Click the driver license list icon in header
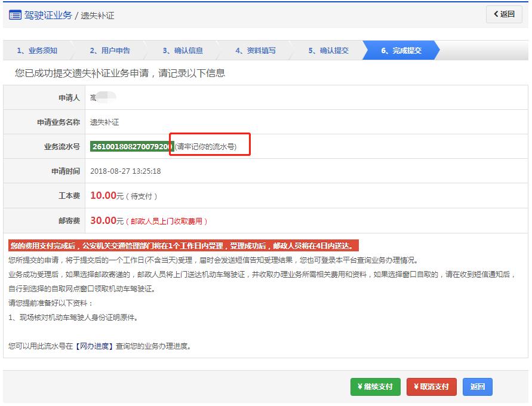The height and width of the screenshot is (406, 532). click(15, 15)
